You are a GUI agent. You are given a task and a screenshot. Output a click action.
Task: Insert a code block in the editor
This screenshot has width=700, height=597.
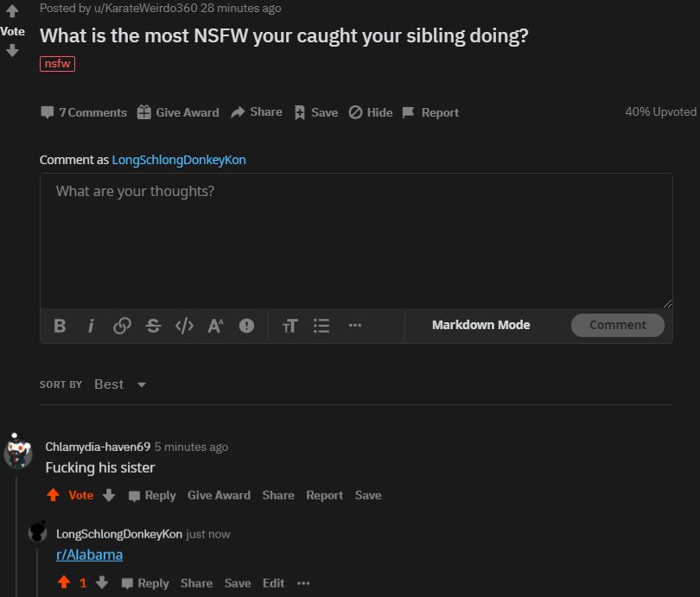coord(184,326)
